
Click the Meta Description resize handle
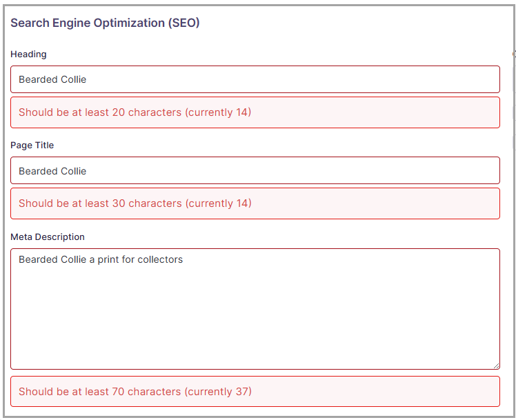pyautogui.click(x=496, y=366)
